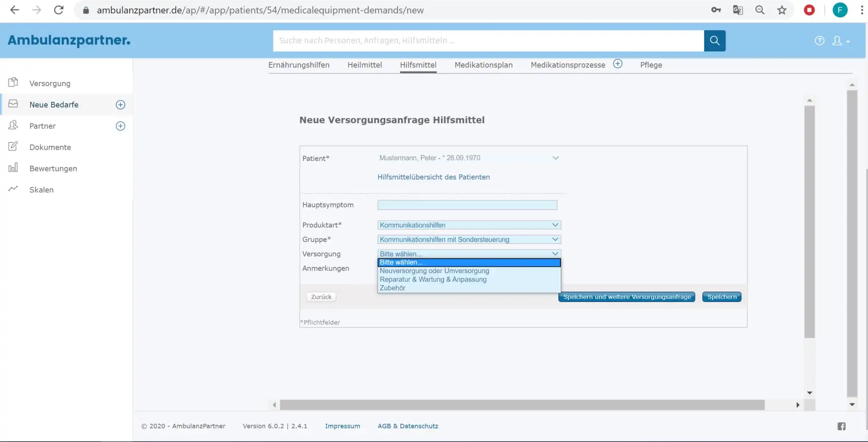The height and width of the screenshot is (442, 868).
Task: Open the Chrome profile avatar F
Action: (x=840, y=10)
